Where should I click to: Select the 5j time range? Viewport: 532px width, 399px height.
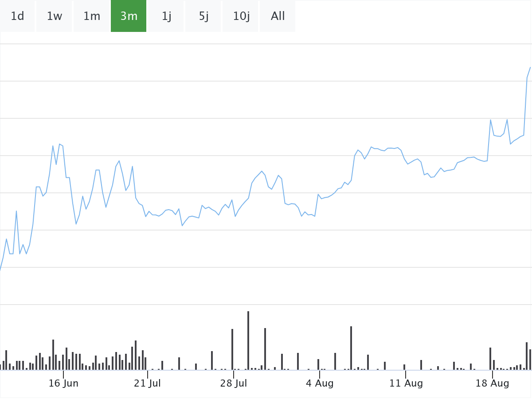click(203, 16)
